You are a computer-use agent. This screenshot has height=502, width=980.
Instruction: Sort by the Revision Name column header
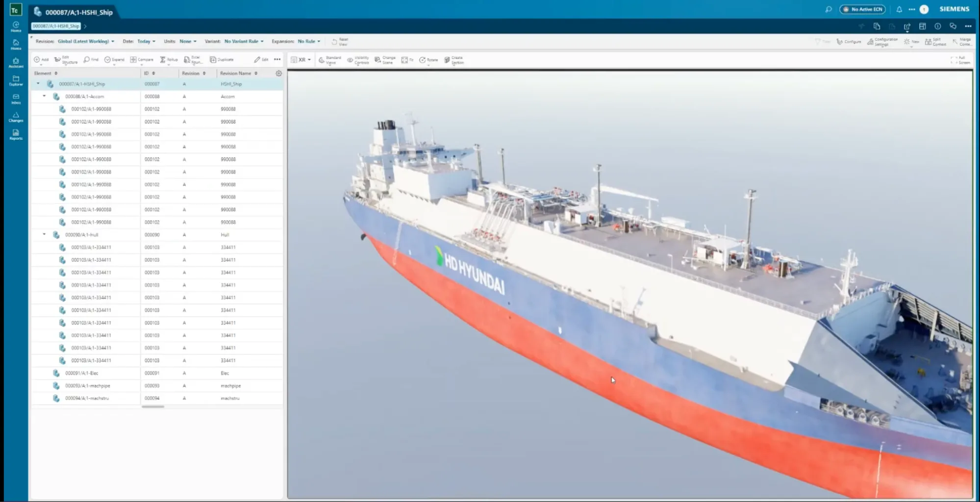239,73
